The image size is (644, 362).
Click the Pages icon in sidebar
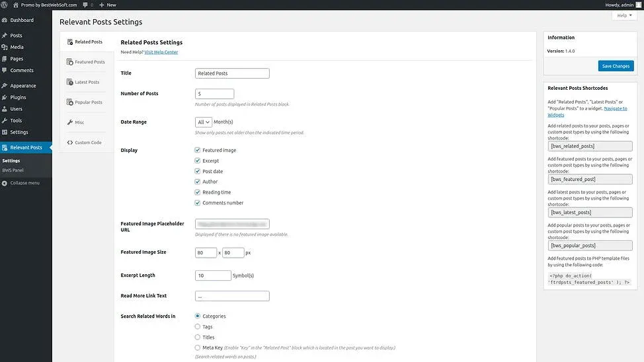[x=5, y=59]
